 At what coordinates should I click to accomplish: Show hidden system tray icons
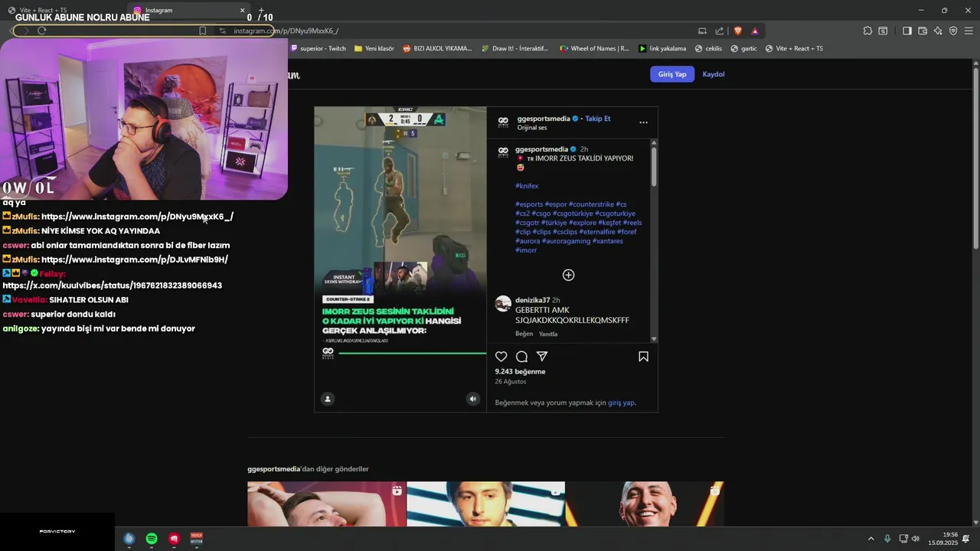click(871, 539)
